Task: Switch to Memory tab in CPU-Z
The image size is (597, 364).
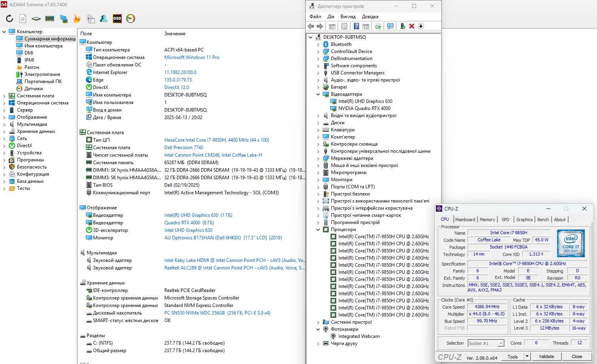Action: tap(487, 220)
